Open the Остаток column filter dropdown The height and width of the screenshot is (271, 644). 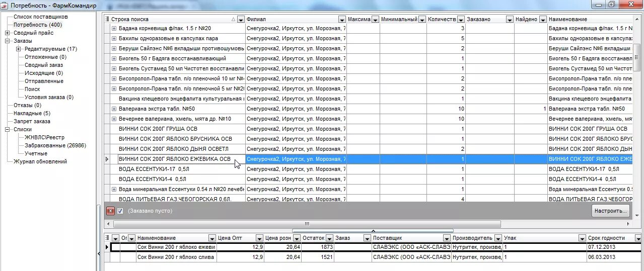coord(329,238)
